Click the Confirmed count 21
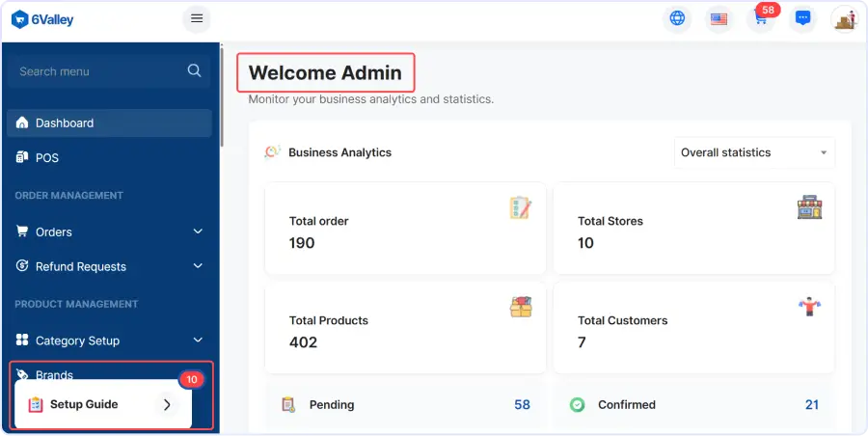Viewport: 868px width, 436px height. (x=812, y=405)
